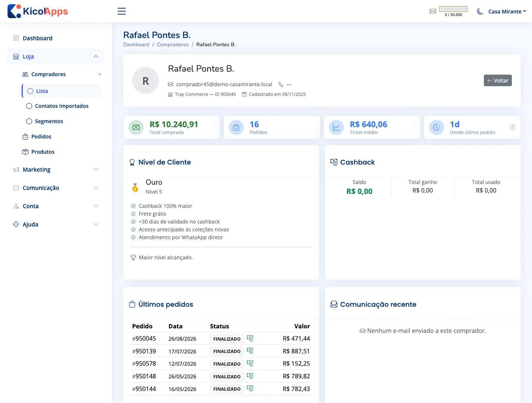Click the Cashback header icon

(334, 162)
